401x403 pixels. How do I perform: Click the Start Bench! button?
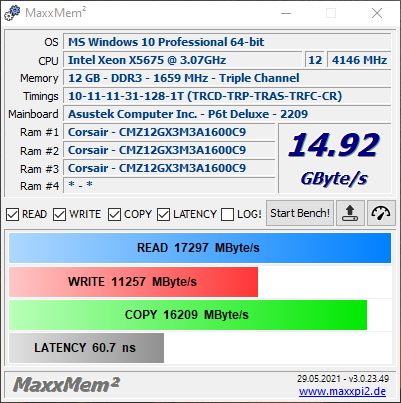click(x=300, y=213)
